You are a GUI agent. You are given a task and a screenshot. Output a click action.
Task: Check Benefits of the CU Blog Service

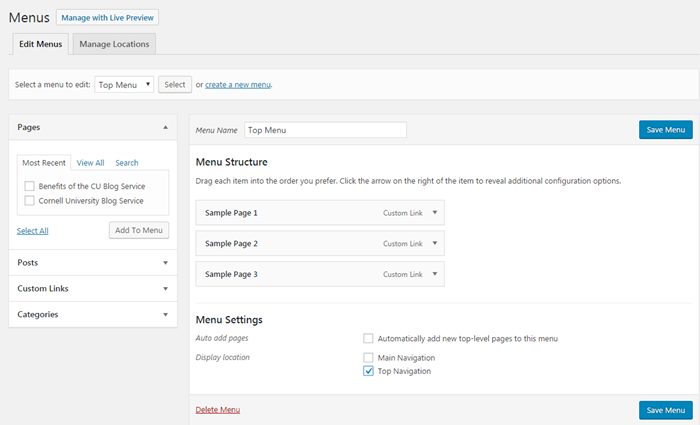tap(29, 186)
